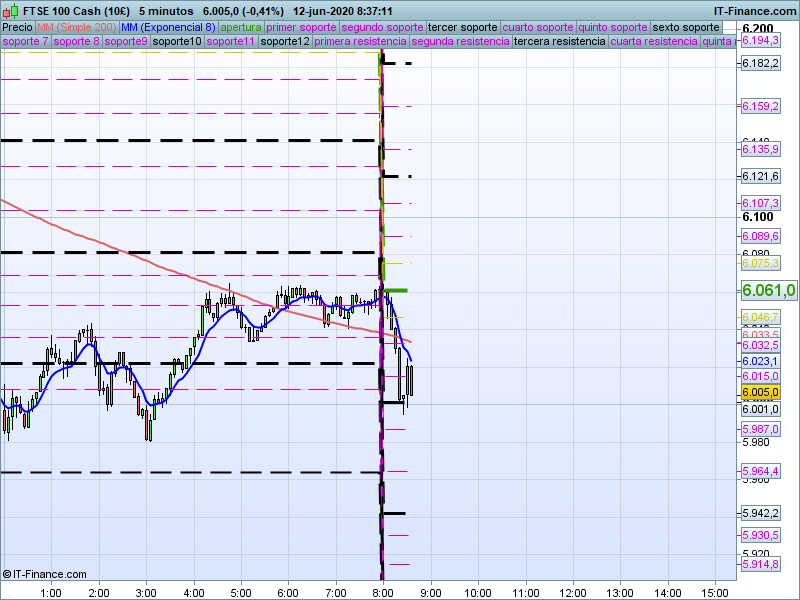The width and height of the screenshot is (800, 600).
Task: Click the 6.061,0 green apertura price tag
Action: click(768, 290)
